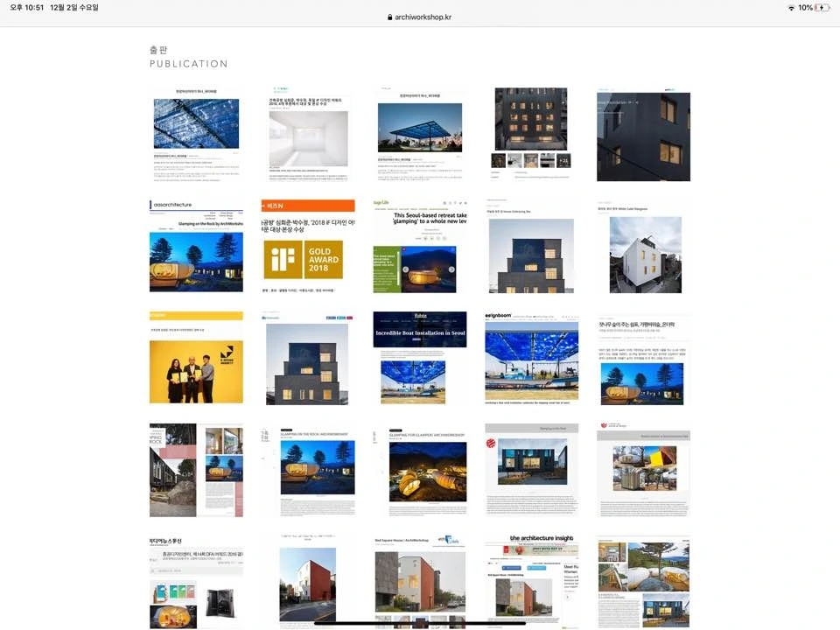Image resolution: width=840 pixels, height=630 pixels.
Task: Open the bold Korean headline article above the glamping pod photo
Action: click(643, 358)
